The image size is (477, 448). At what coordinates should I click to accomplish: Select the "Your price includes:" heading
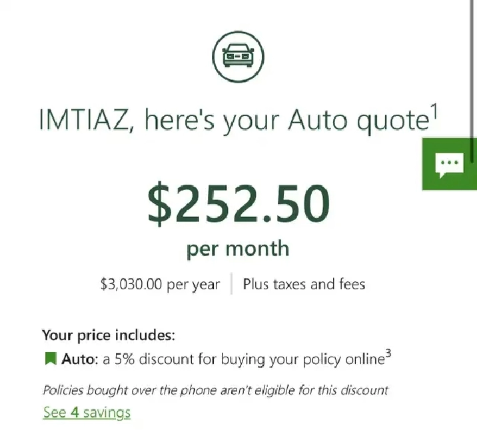pyautogui.click(x=108, y=335)
